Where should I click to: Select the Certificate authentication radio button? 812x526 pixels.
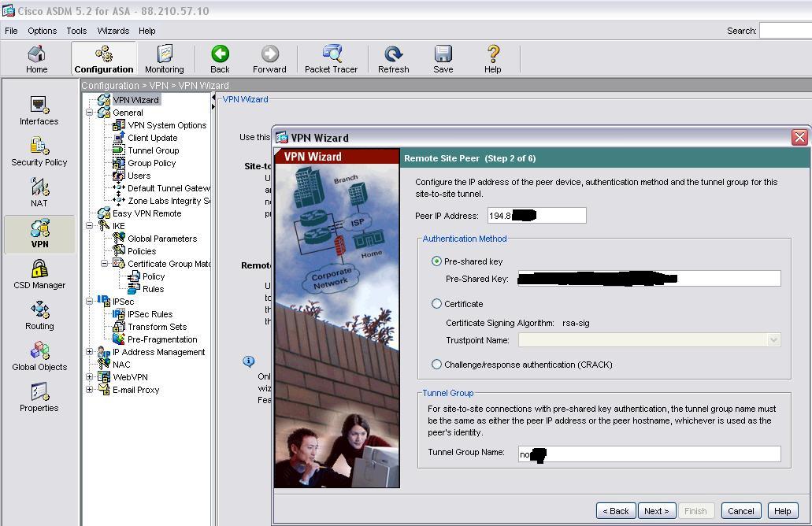(x=436, y=304)
